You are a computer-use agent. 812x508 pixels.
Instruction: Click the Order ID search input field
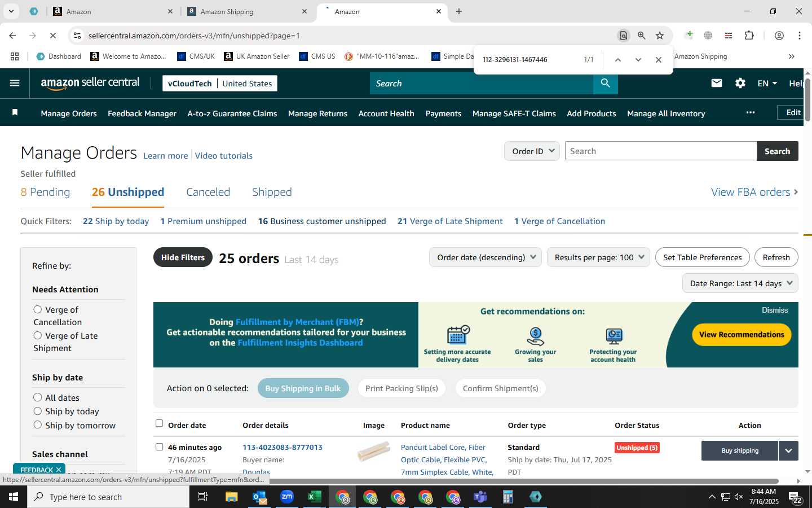click(661, 151)
